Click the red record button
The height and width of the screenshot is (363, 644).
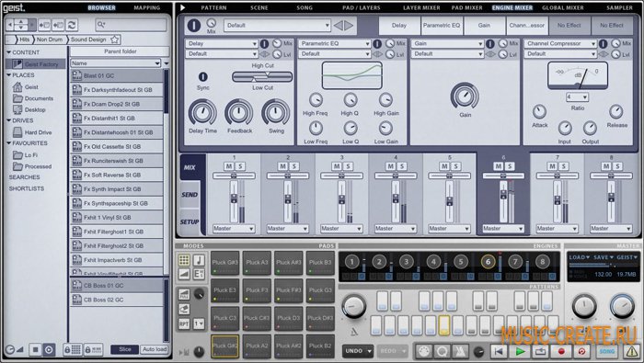[x=561, y=351]
